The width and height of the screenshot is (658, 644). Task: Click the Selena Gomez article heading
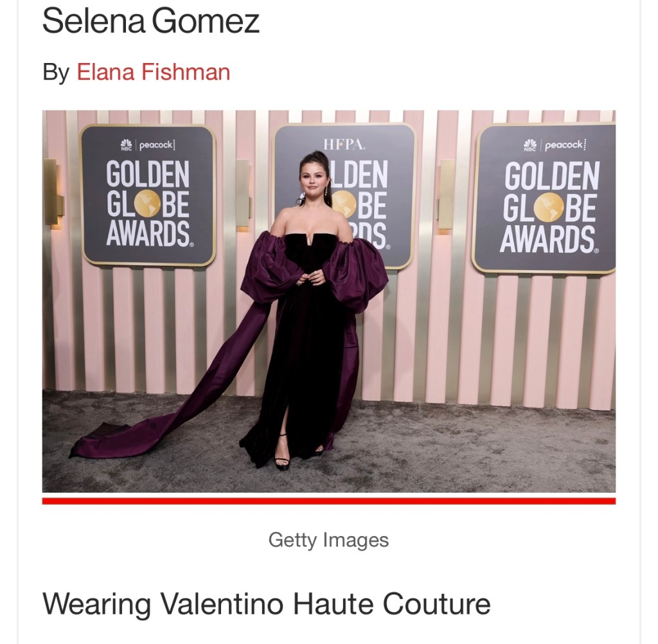click(151, 21)
